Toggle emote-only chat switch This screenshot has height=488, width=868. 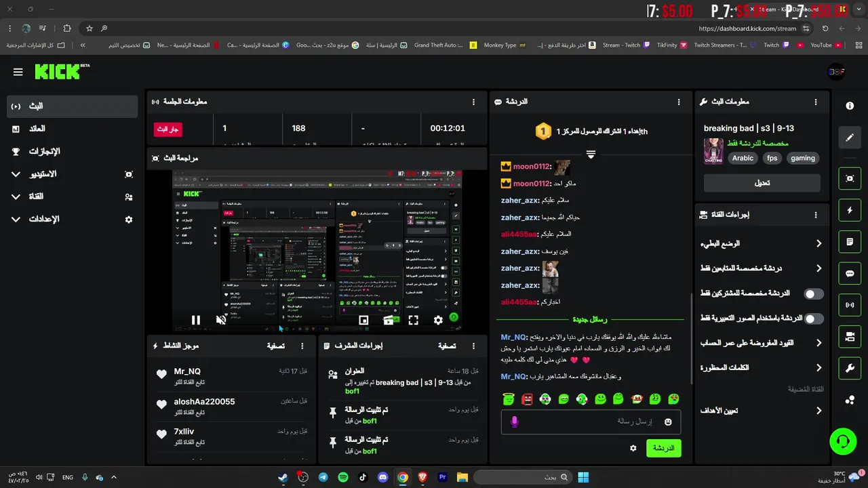pos(814,319)
